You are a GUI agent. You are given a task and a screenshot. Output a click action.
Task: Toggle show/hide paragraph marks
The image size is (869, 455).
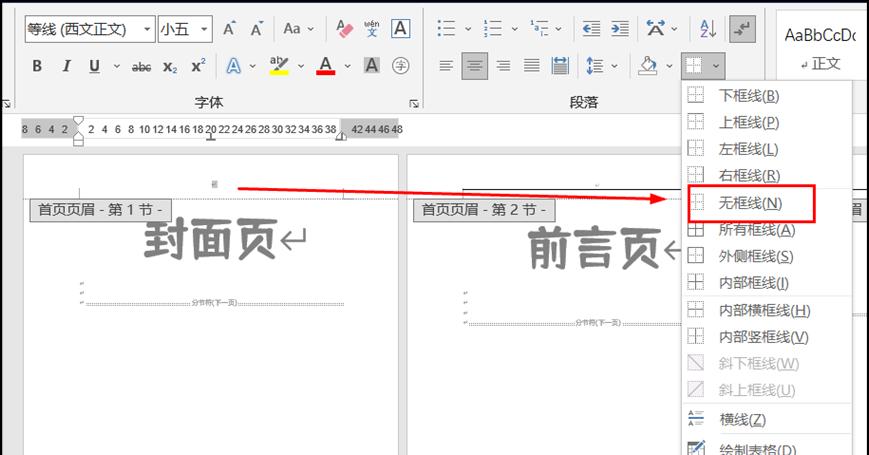click(742, 29)
